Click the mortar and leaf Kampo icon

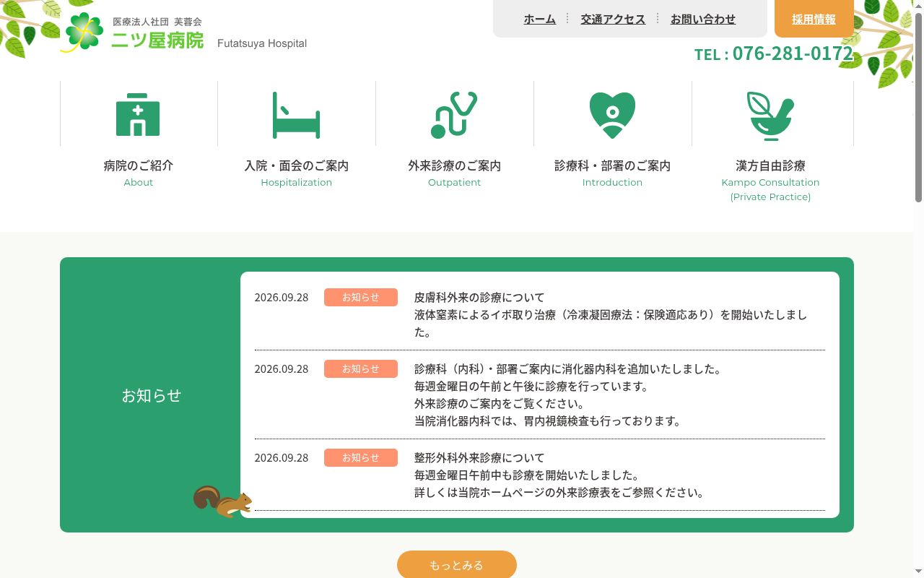click(770, 116)
